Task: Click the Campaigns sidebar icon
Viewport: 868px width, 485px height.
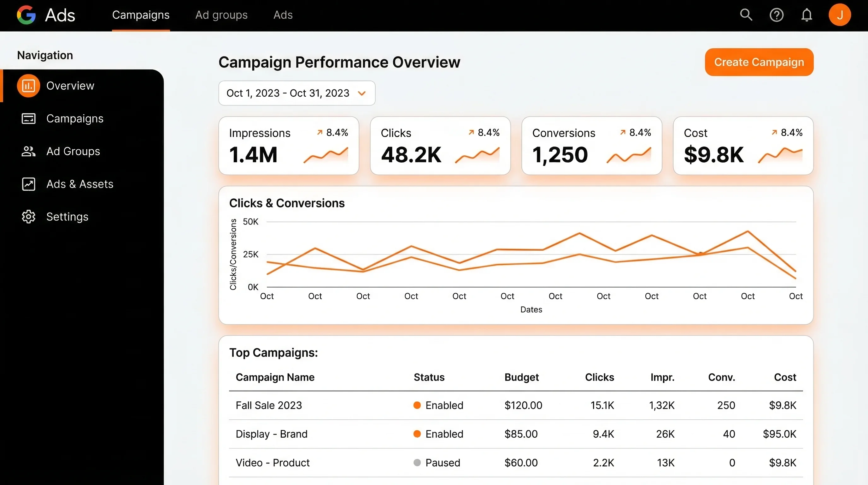Action: pos(28,119)
